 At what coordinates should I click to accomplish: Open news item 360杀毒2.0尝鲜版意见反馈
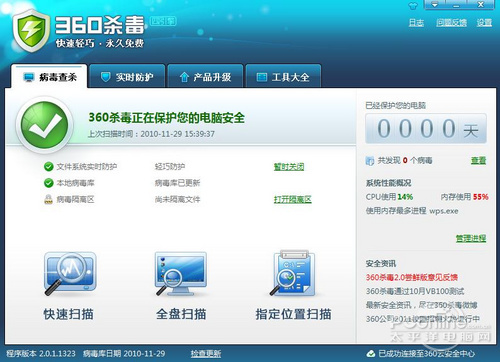click(412, 277)
